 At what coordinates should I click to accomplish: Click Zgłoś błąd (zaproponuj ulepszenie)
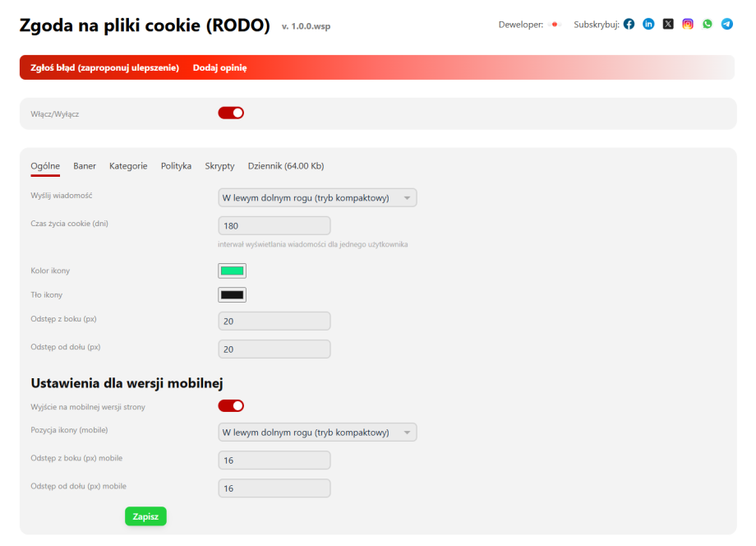104,67
